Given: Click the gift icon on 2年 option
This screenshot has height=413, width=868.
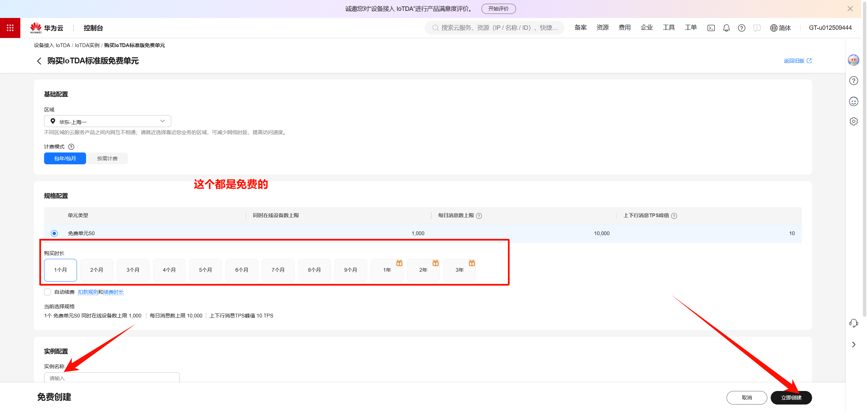Looking at the screenshot, I should pos(436,263).
